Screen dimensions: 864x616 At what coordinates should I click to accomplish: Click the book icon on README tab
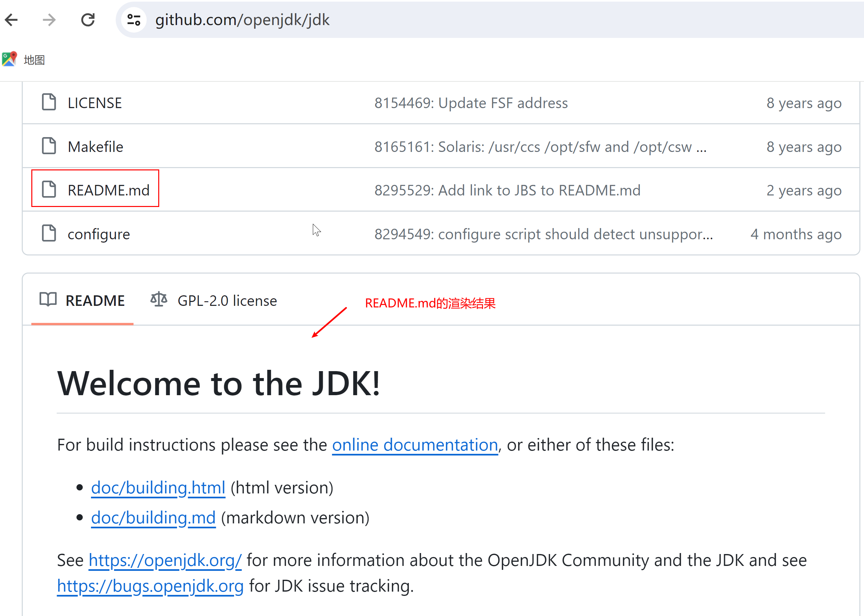tap(48, 300)
